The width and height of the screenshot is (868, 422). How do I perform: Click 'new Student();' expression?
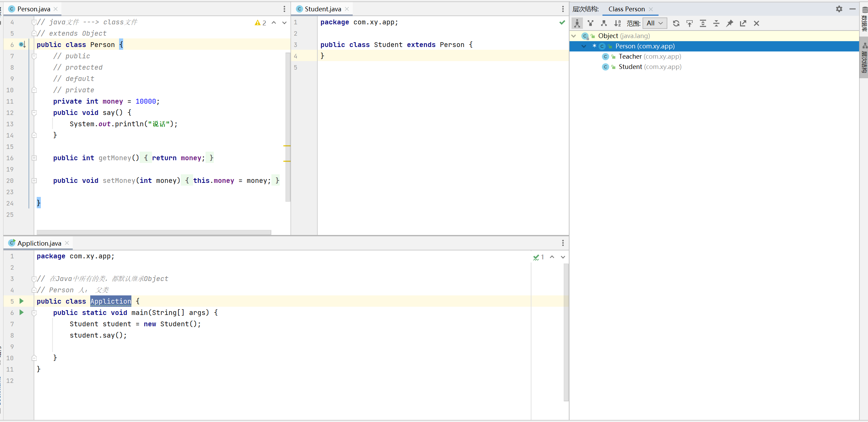(172, 324)
